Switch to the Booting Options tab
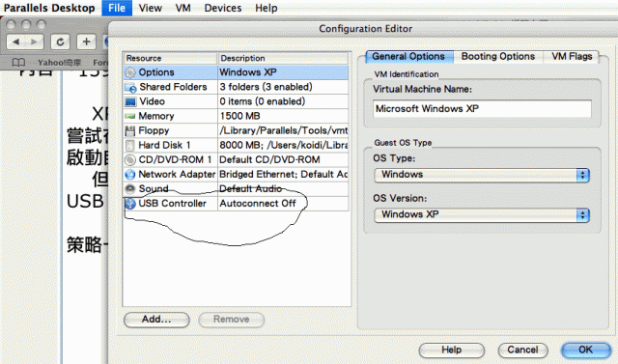 [x=498, y=56]
